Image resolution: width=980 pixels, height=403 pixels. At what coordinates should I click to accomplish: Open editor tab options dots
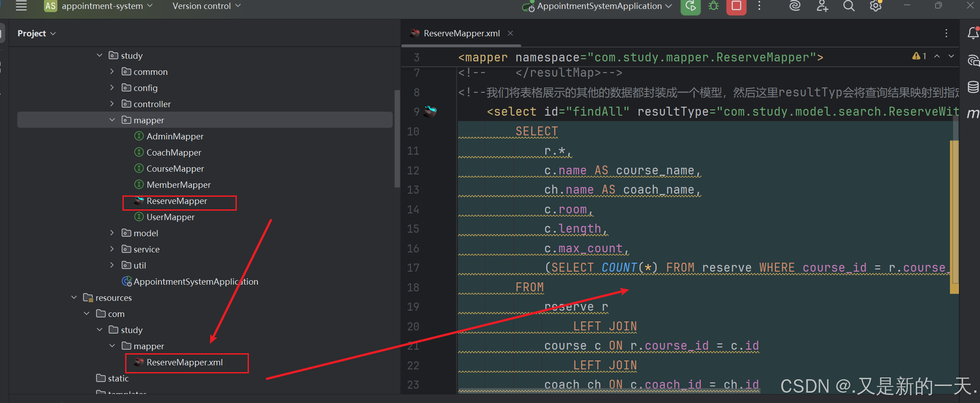[946, 33]
